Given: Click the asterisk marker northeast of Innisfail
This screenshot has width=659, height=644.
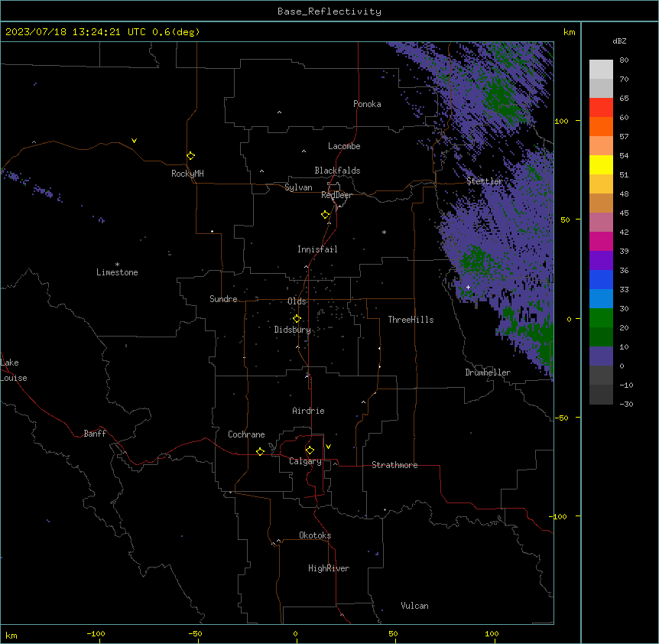Looking at the screenshot, I should pyautogui.click(x=384, y=232).
